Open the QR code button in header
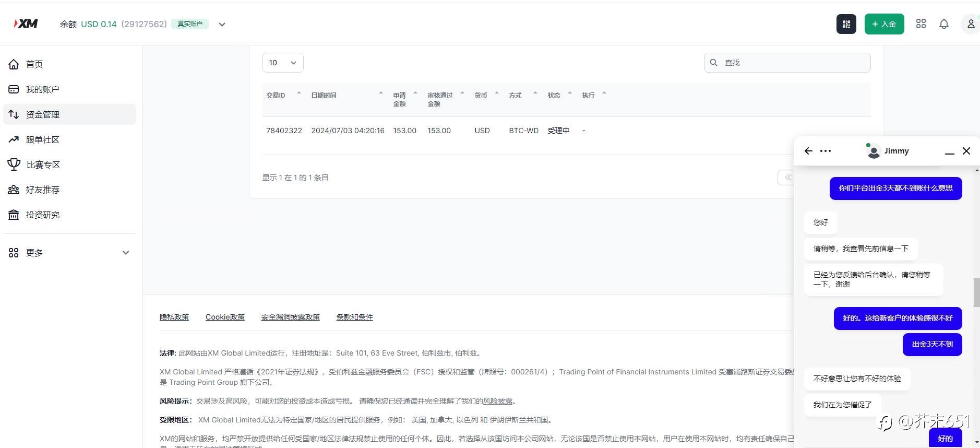 [x=846, y=24]
